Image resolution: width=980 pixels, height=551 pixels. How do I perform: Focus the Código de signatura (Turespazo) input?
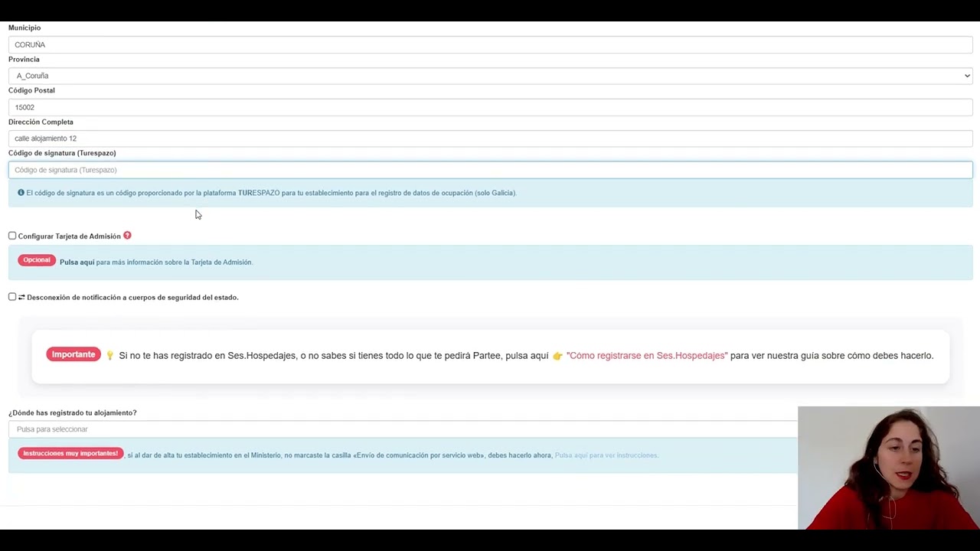tap(490, 170)
